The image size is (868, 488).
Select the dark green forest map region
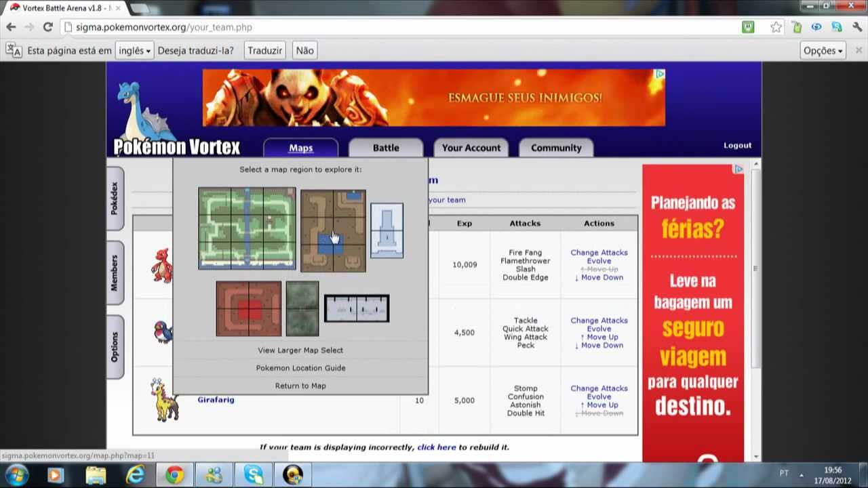(302, 308)
